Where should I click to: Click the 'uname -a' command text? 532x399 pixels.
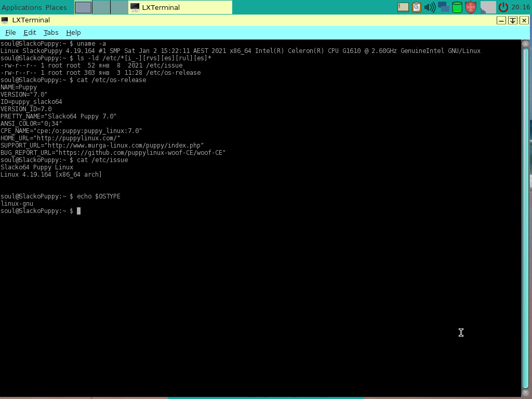pyautogui.click(x=91, y=44)
